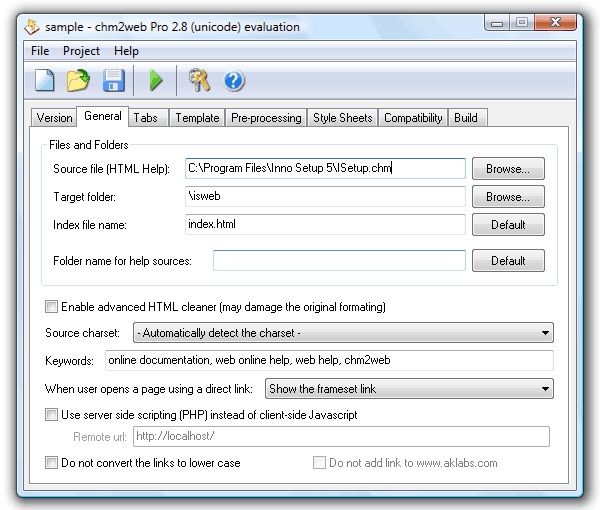The height and width of the screenshot is (510, 600).
Task: Select the General tab
Action: 103,116
